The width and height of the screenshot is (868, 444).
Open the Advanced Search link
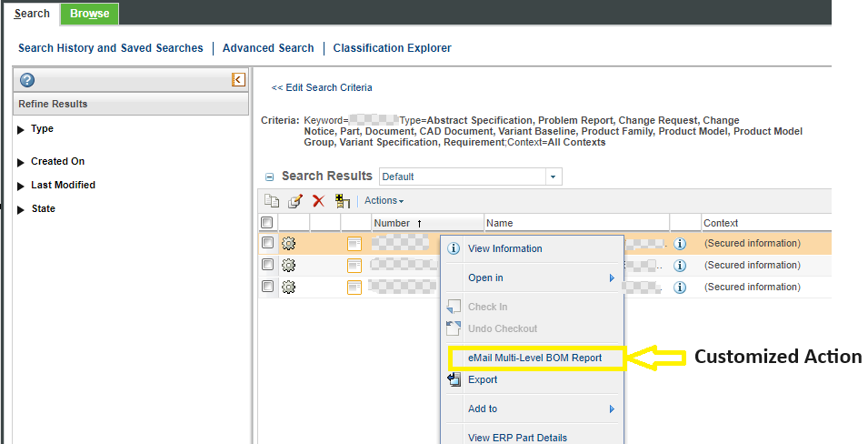(268, 48)
